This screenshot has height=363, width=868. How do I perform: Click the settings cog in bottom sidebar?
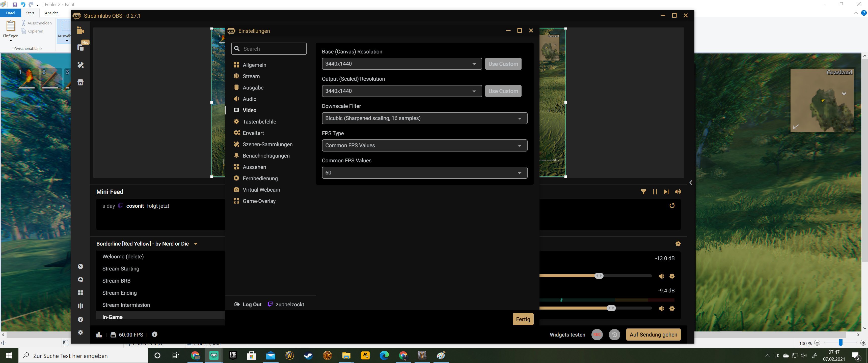(80, 332)
